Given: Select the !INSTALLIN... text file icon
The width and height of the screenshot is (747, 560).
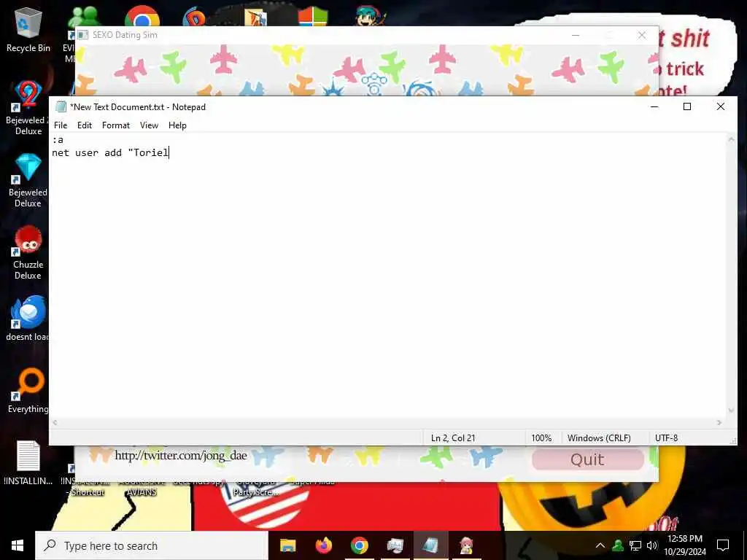Looking at the screenshot, I should (x=28, y=462).
